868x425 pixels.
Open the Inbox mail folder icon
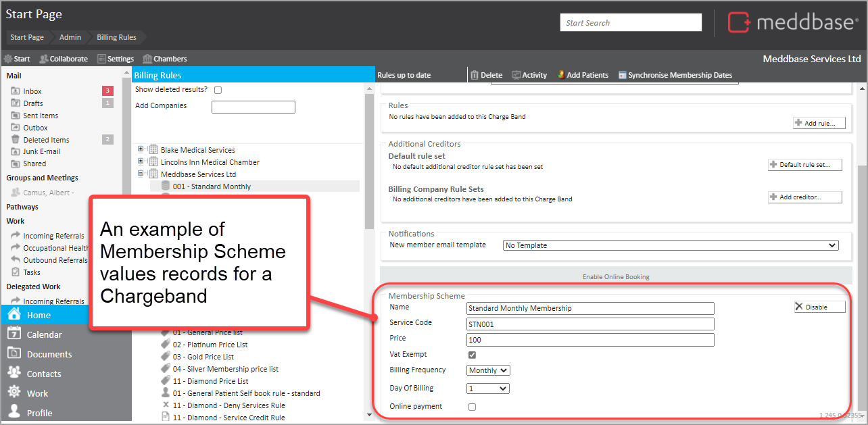pyautogui.click(x=16, y=91)
